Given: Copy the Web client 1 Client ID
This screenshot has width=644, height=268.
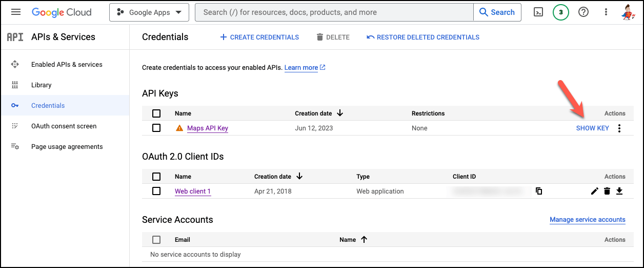Looking at the screenshot, I should point(539,191).
